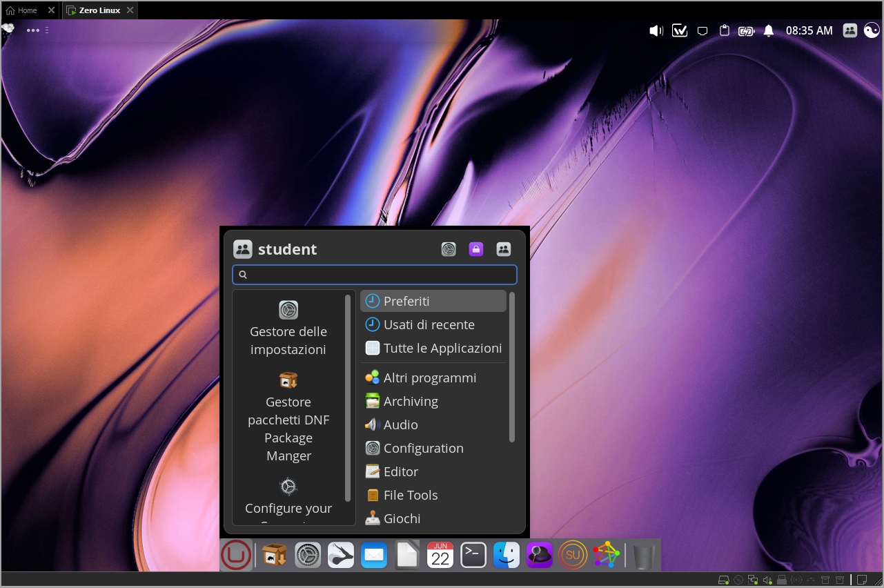Expand the Archiving category

click(411, 401)
